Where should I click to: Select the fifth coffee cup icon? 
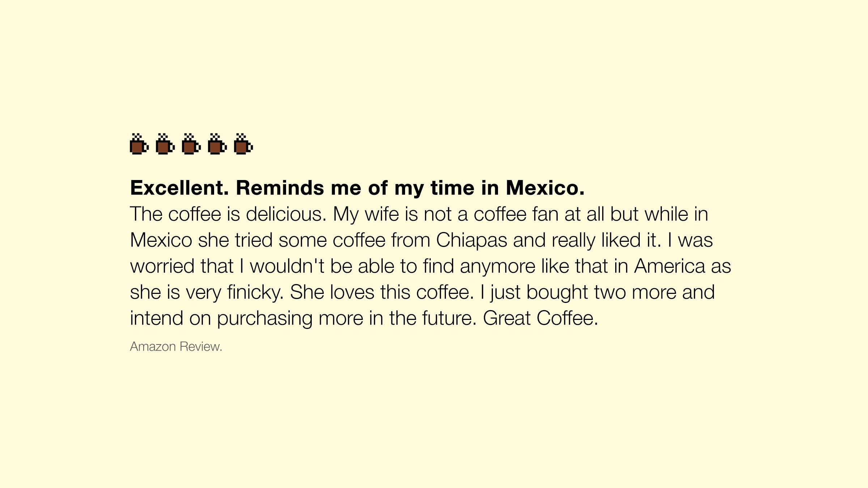(243, 145)
